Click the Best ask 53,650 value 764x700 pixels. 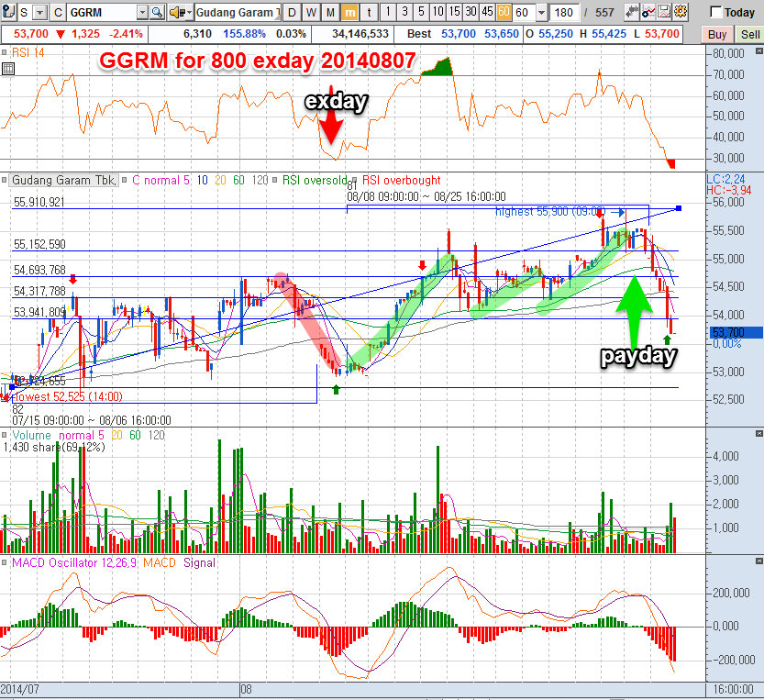(502, 34)
